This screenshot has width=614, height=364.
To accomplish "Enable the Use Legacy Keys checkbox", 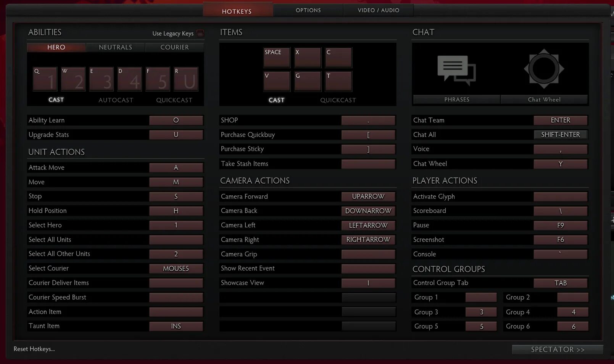I will pos(200,33).
